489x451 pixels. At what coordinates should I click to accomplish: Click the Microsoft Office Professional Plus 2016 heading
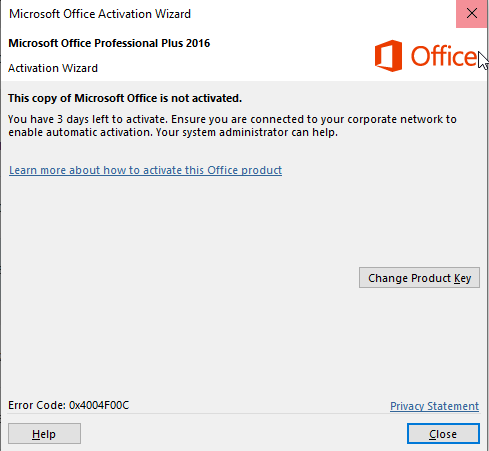pyautogui.click(x=109, y=43)
